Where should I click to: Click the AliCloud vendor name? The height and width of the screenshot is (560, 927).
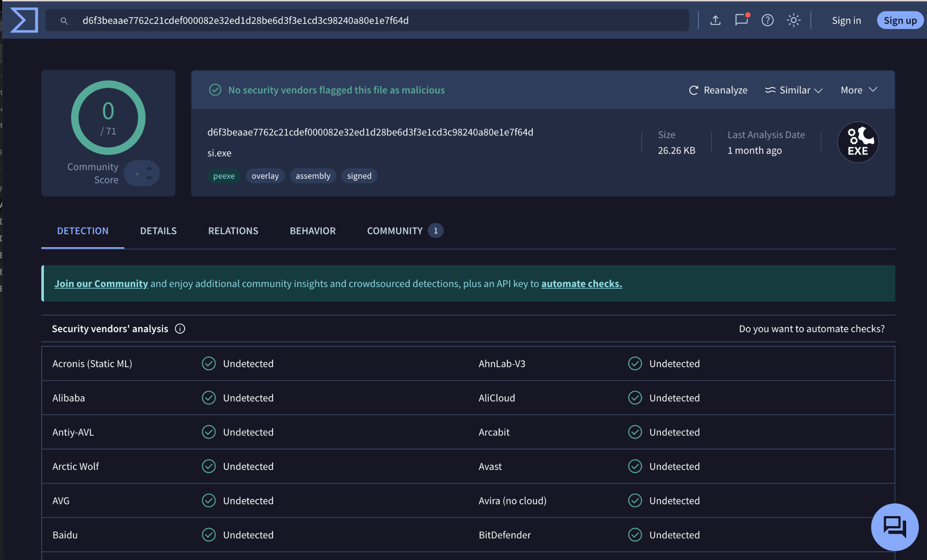click(x=497, y=398)
